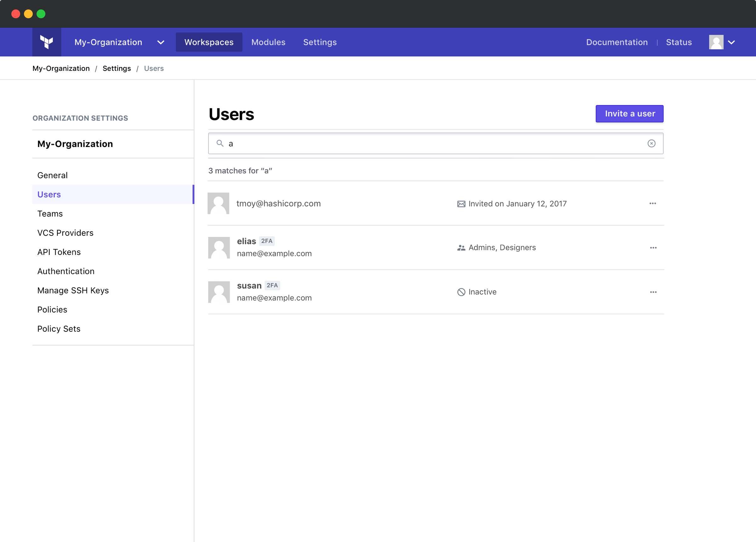Screen dimensions: 756x542
Task: Click the yellow minimize window button
Action: point(28,14)
